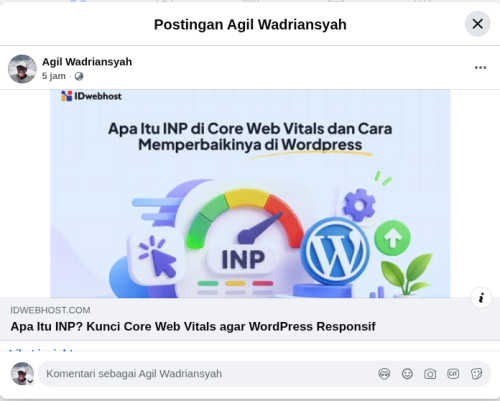Click the Postingan Agil Wadriansyah dialog title
The image size is (500, 401).
[x=250, y=24]
